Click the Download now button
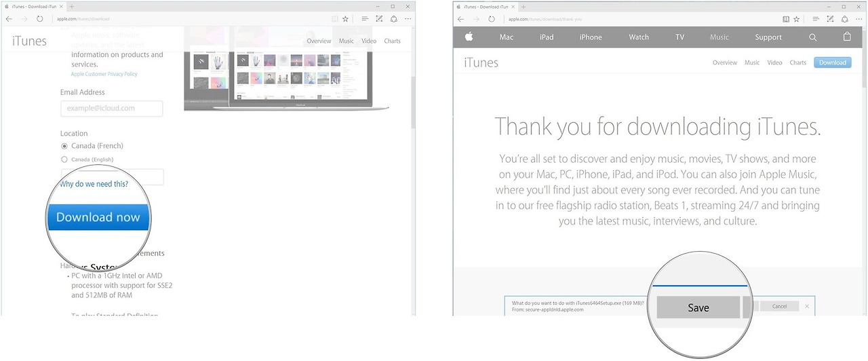Image resolution: width=868 pixels, height=361 pixels. click(x=98, y=217)
